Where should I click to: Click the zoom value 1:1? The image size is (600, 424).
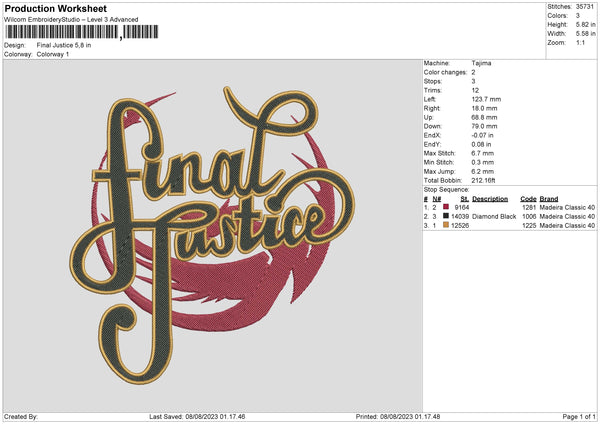click(580, 42)
